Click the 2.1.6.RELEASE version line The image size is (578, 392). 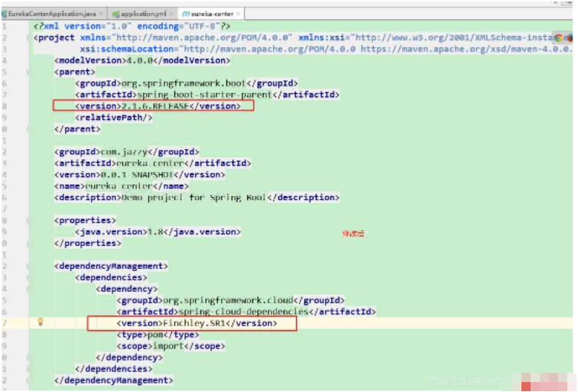point(157,106)
